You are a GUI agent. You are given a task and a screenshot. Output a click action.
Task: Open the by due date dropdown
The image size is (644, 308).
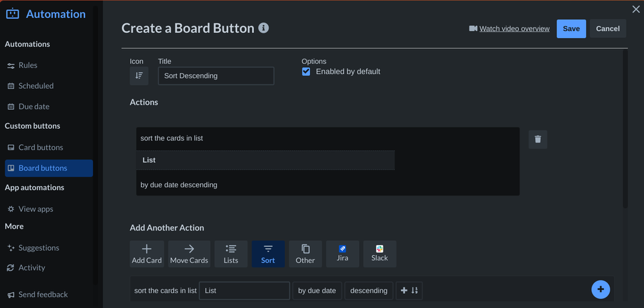click(317, 291)
